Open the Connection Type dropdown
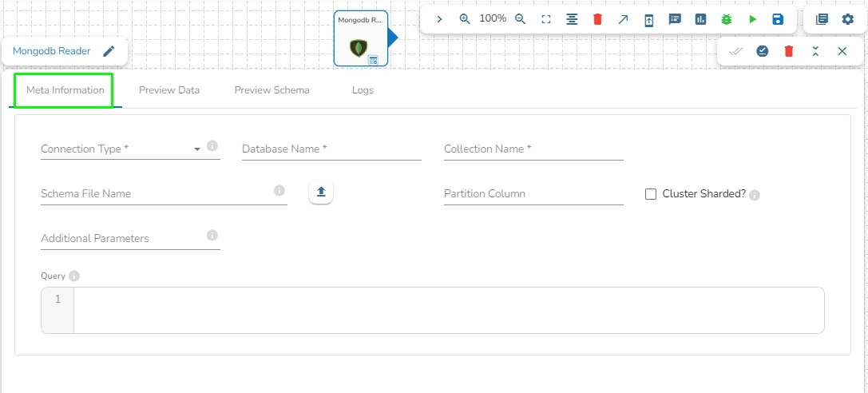Image resolution: width=868 pixels, height=393 pixels. (197, 149)
